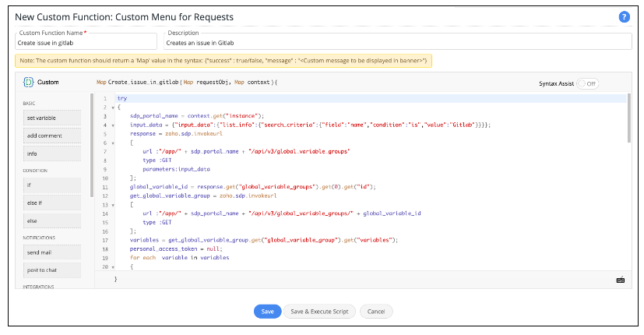This screenshot has width=644, height=335.
Task: Click 'get_global_variable_group' on line 12
Action: [170, 196]
